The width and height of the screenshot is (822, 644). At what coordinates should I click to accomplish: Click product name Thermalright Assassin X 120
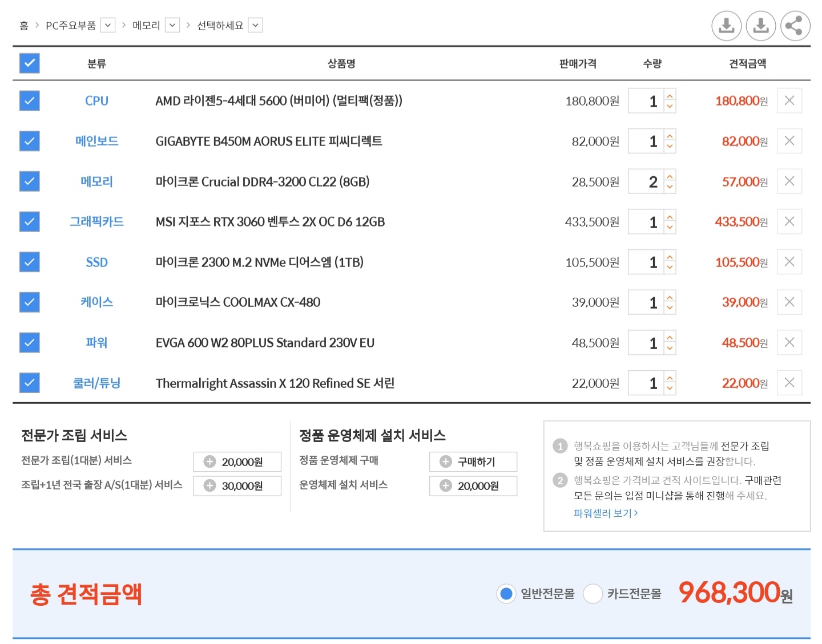point(275,383)
